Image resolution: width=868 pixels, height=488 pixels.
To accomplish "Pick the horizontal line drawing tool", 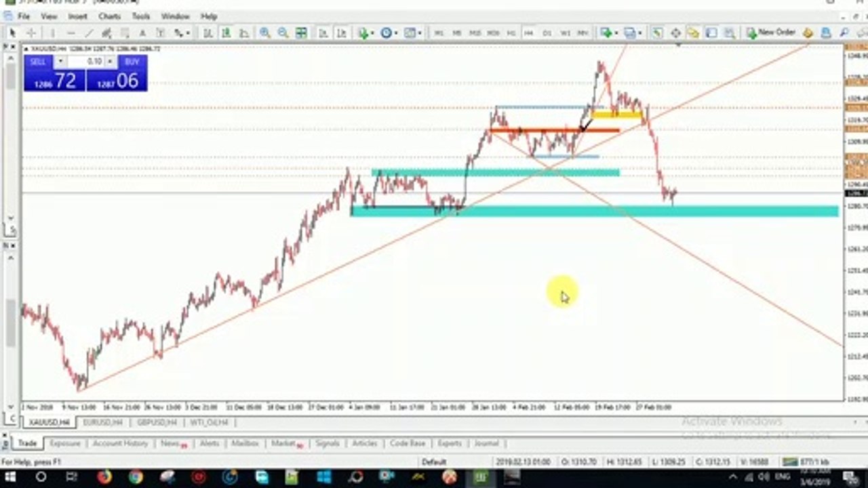I will click(71, 33).
